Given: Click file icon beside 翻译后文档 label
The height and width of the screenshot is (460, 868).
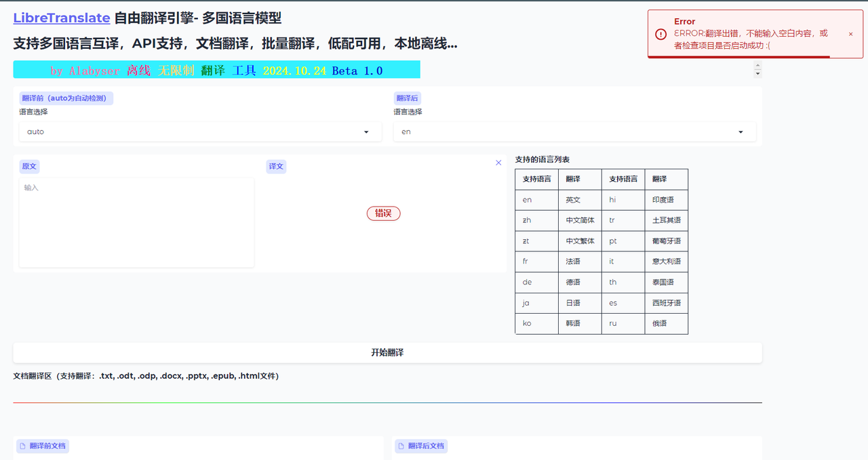Looking at the screenshot, I should pyautogui.click(x=401, y=446).
